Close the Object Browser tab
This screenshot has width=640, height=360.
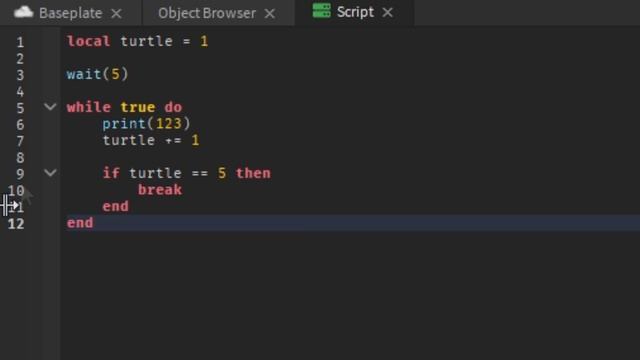[269, 13]
